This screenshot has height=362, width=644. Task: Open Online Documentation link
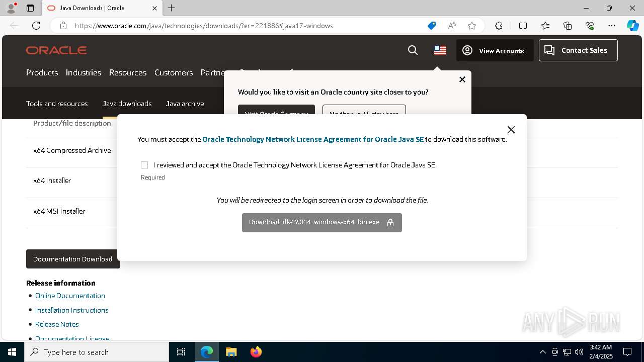[x=70, y=296]
